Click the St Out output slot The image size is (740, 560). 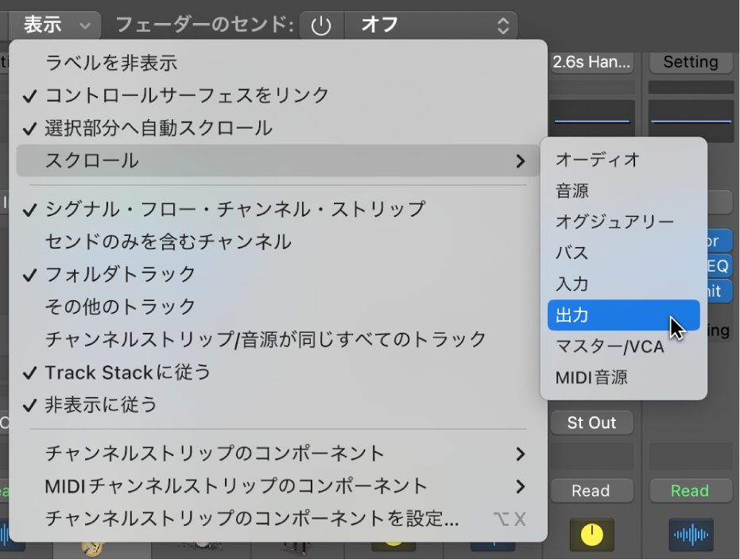[x=592, y=423]
